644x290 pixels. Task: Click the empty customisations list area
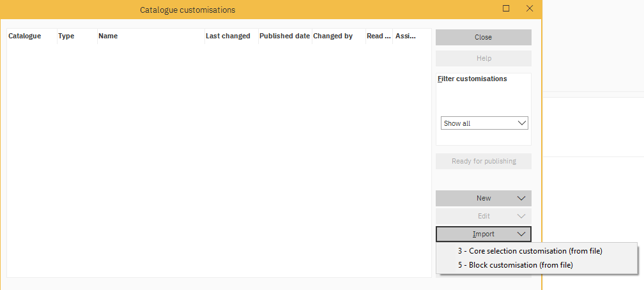click(x=217, y=160)
